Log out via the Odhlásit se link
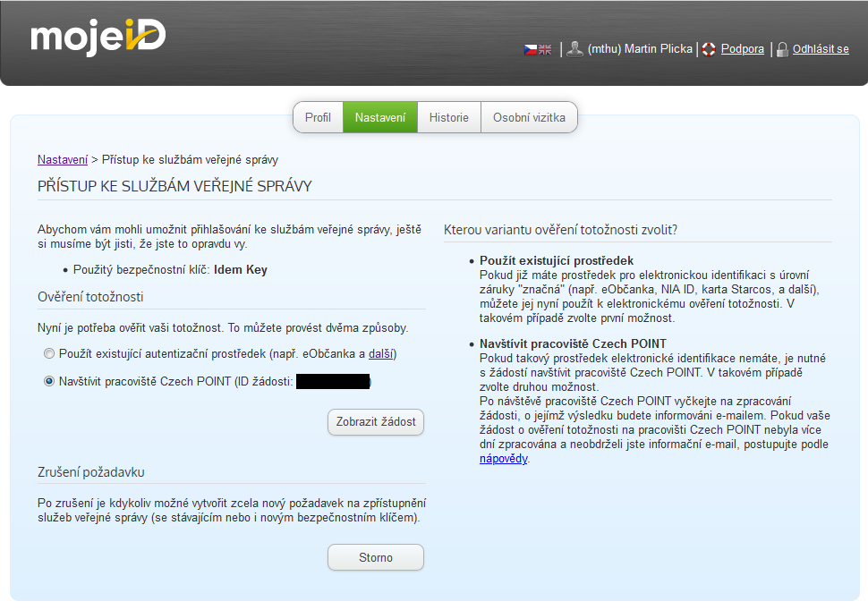This screenshot has height=610, width=868. pos(821,49)
